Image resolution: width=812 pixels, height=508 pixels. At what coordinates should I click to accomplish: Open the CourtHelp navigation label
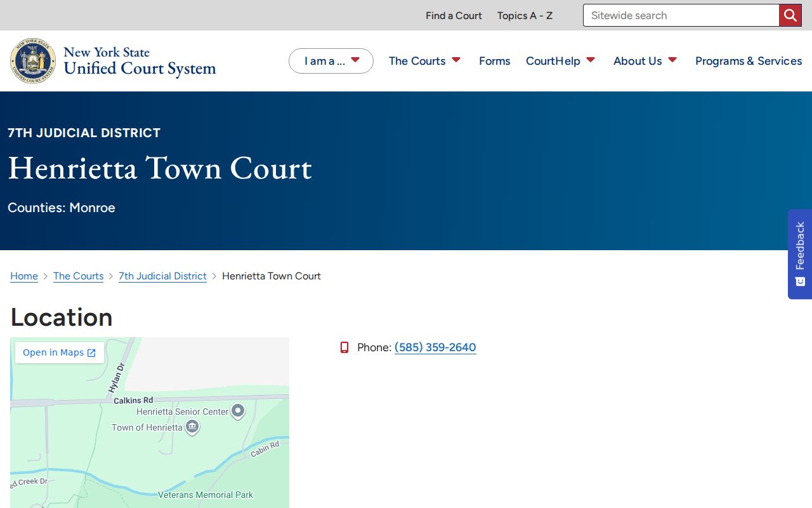pyautogui.click(x=553, y=61)
